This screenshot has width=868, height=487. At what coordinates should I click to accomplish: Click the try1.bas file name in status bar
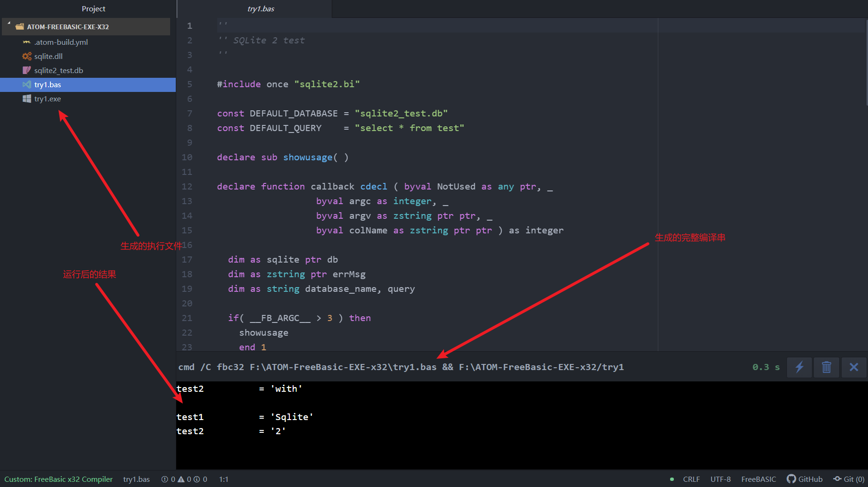tap(137, 479)
